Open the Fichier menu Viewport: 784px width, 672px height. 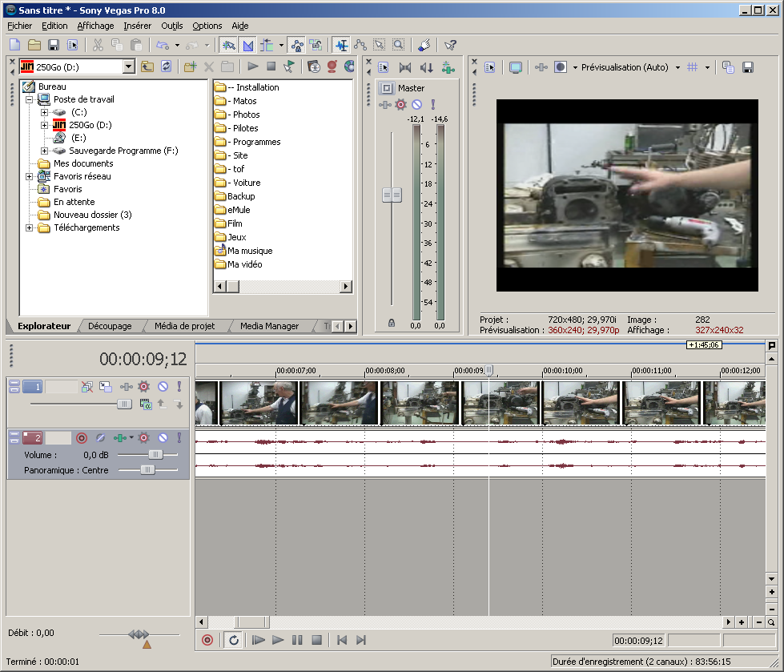(x=19, y=26)
